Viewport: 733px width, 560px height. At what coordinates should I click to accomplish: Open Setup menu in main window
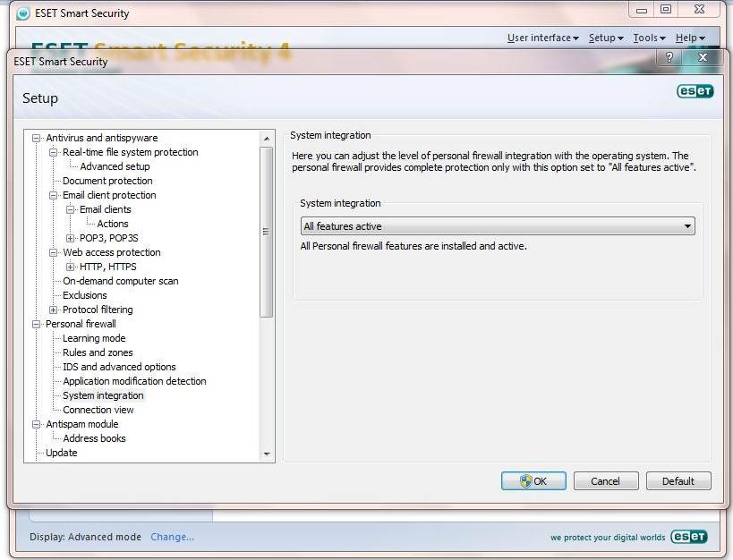point(606,38)
